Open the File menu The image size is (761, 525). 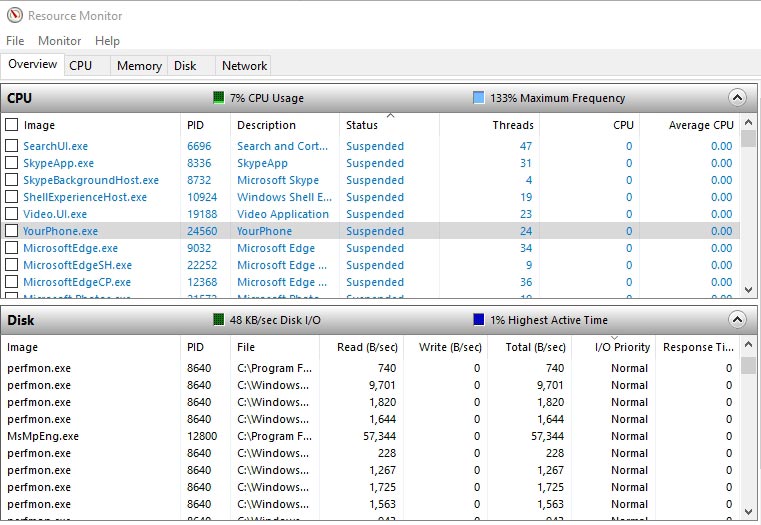[x=15, y=41]
